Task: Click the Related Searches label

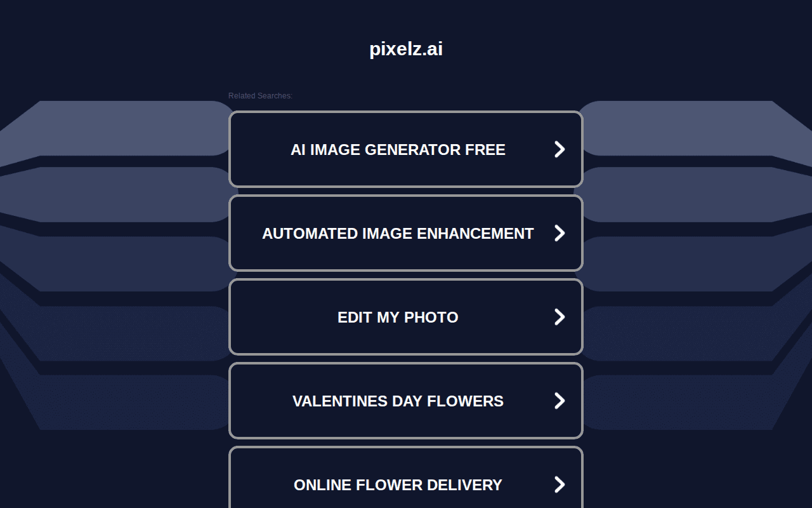Action: pos(260,96)
